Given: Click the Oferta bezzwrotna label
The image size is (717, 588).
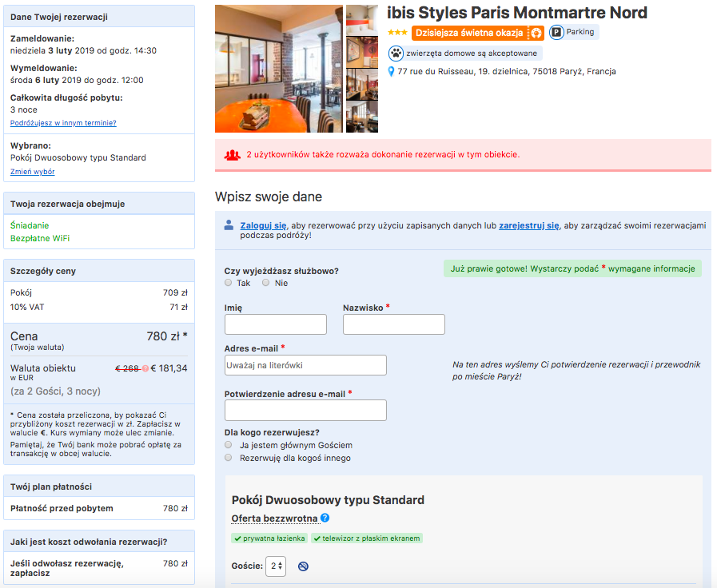Looking at the screenshot, I should click(274, 518).
